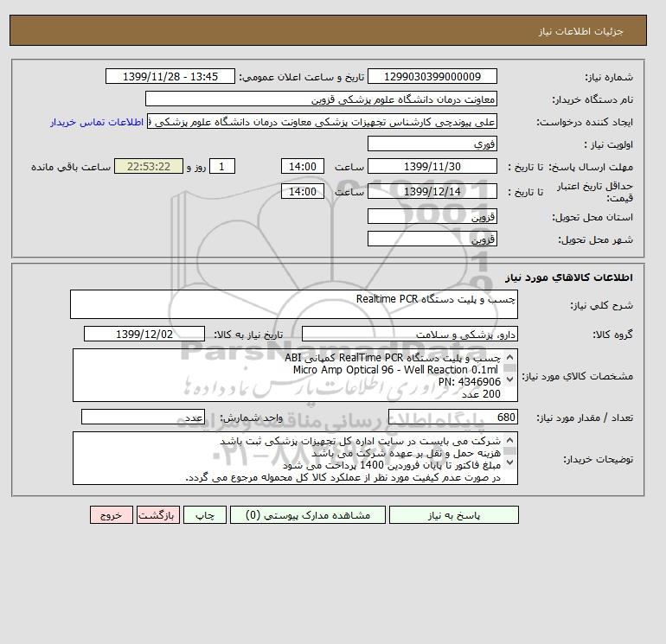Click the text 200 عدد in specifications
This screenshot has height=644, width=666.
click(481, 394)
